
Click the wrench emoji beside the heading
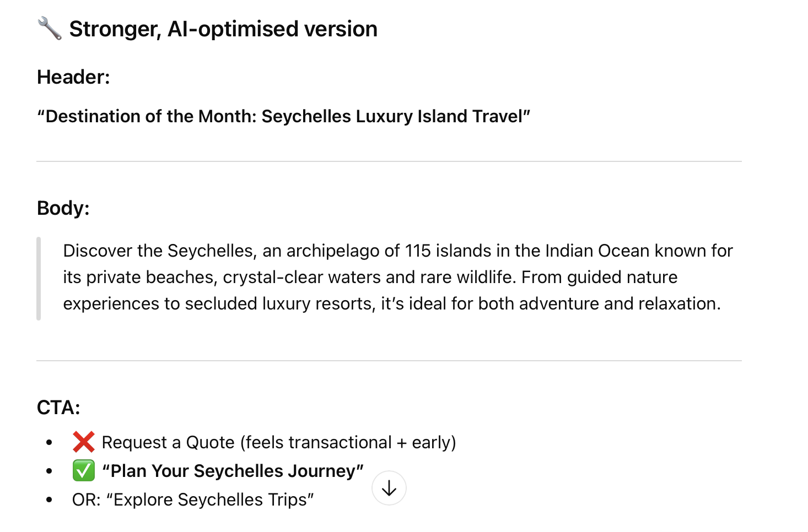point(50,29)
